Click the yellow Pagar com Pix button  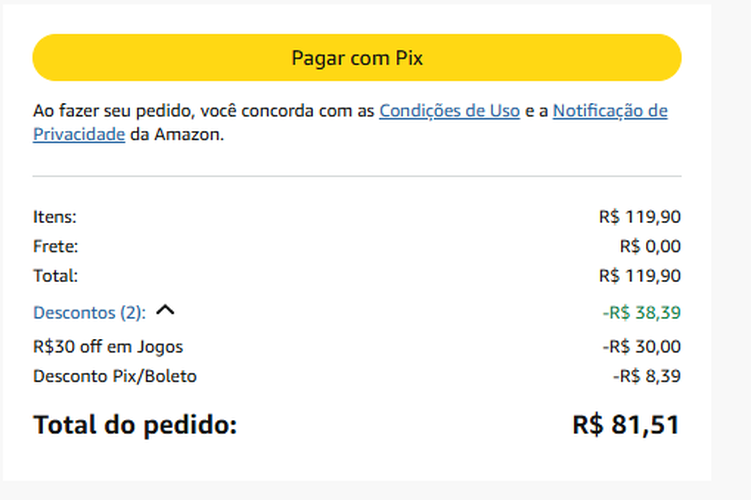pyautogui.click(x=357, y=58)
